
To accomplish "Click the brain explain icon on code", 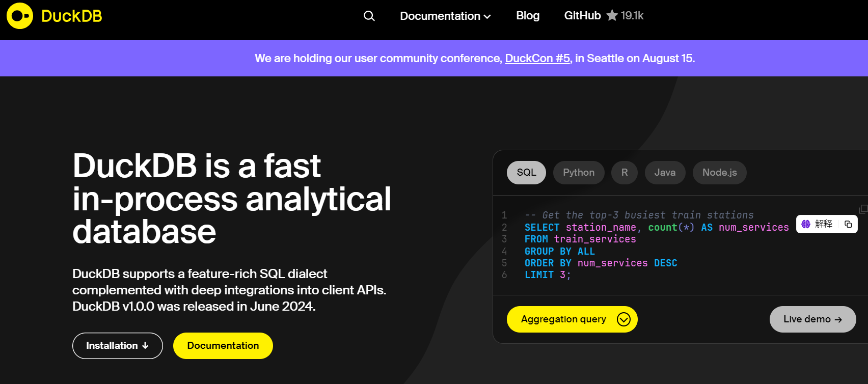I will (806, 224).
